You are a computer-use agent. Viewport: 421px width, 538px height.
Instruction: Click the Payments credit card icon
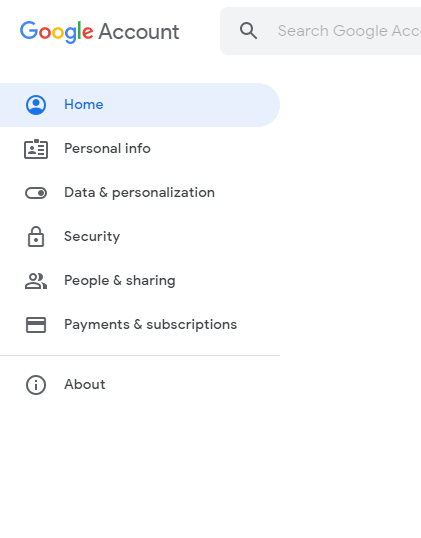(x=36, y=325)
